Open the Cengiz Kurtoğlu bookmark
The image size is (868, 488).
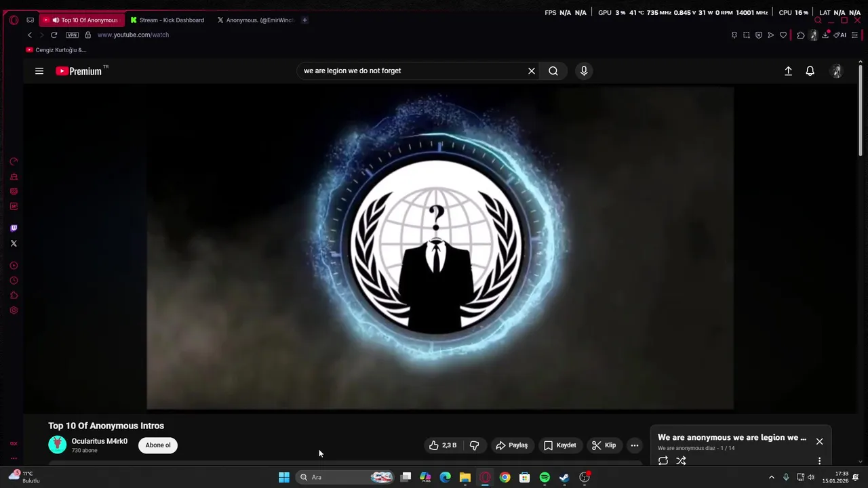56,50
